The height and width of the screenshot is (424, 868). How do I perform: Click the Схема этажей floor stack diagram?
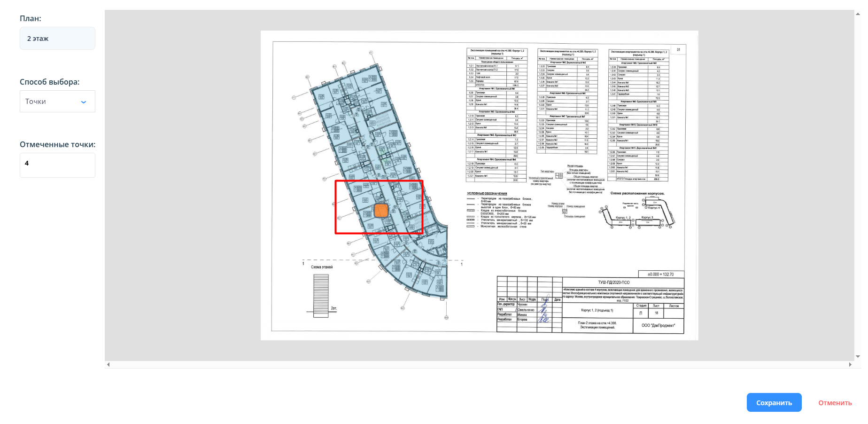[321, 294]
